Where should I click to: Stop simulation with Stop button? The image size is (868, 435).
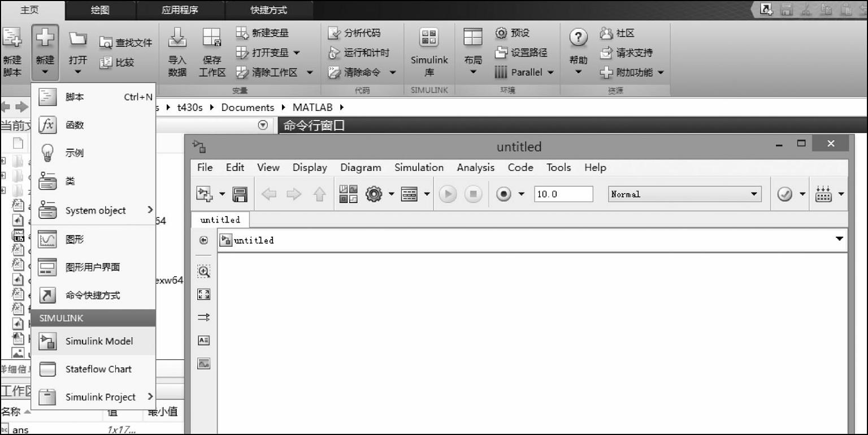pos(473,194)
